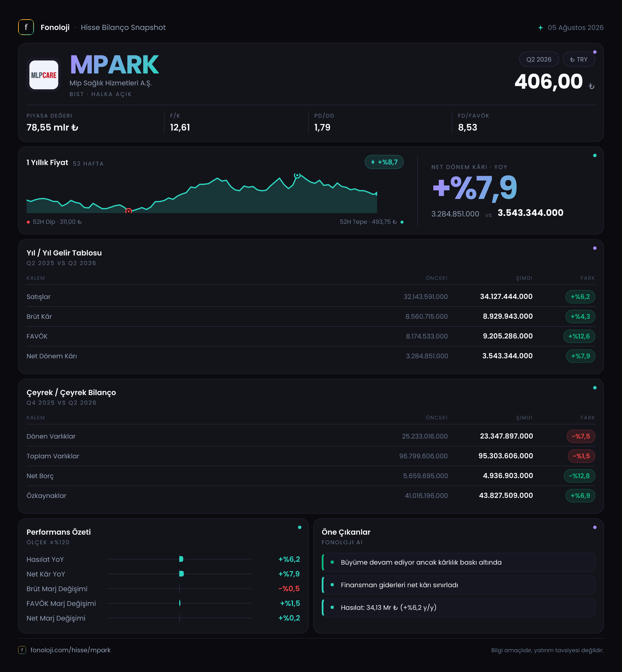The image size is (622, 672).
Task: Select the Q2 2026 period pill
Action: pos(539,59)
